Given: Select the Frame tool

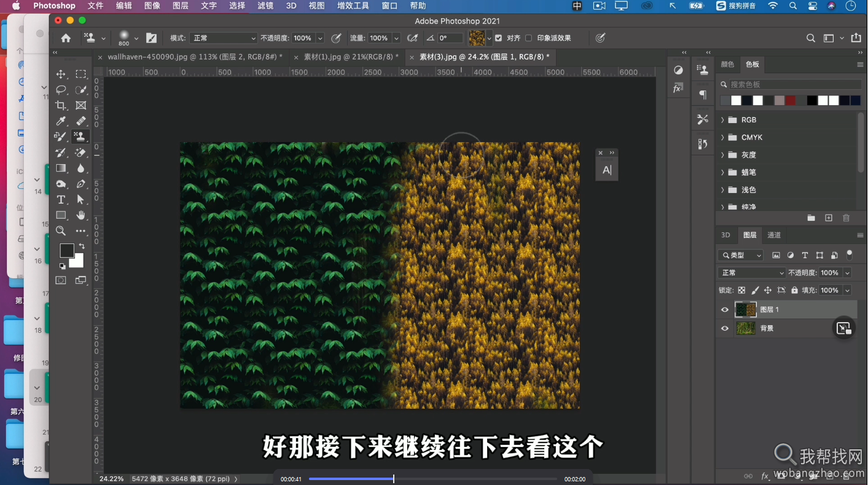Looking at the screenshot, I should (80, 106).
